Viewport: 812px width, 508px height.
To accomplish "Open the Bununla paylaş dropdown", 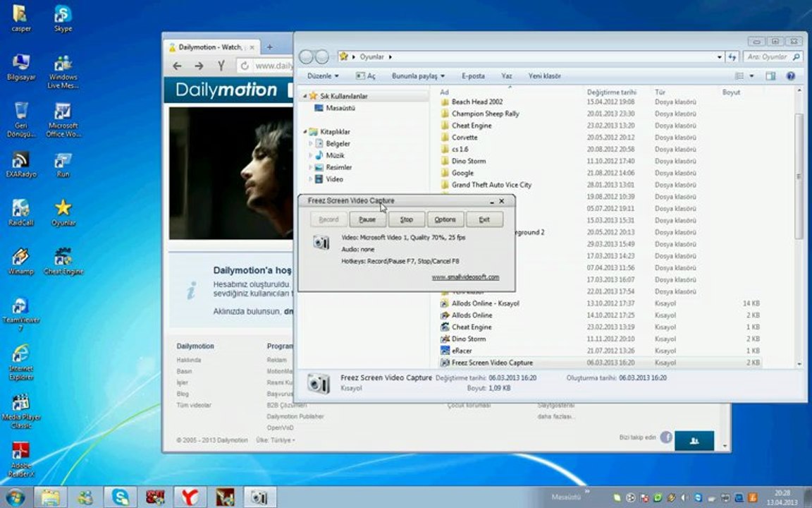I will (x=418, y=75).
